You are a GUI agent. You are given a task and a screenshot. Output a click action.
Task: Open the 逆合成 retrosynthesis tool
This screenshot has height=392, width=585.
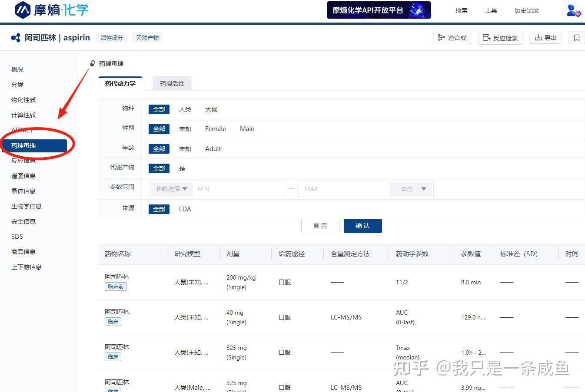[452, 38]
